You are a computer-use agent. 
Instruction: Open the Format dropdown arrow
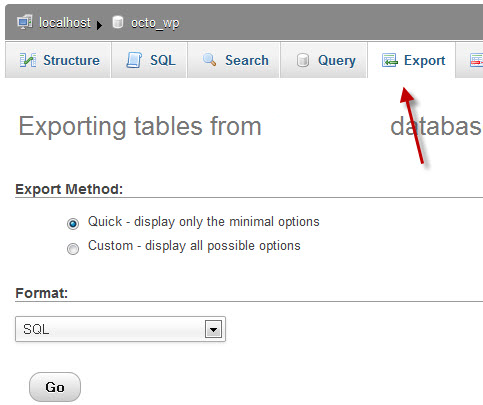click(213, 330)
